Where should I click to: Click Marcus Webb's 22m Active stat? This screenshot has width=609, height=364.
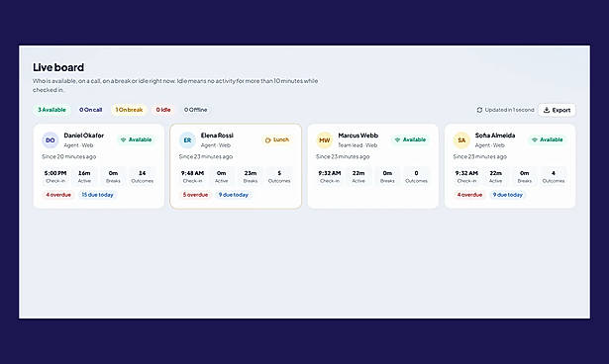tap(358, 176)
